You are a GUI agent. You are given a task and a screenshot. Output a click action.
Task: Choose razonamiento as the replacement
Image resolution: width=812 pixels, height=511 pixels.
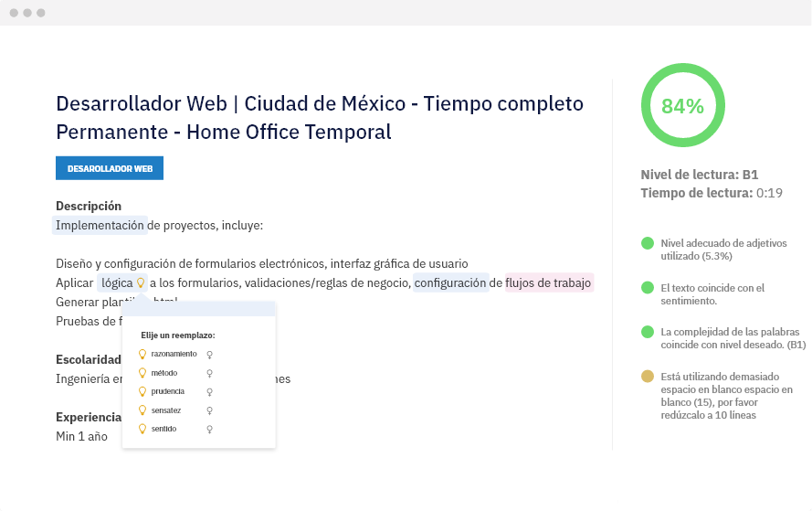pyautogui.click(x=174, y=354)
